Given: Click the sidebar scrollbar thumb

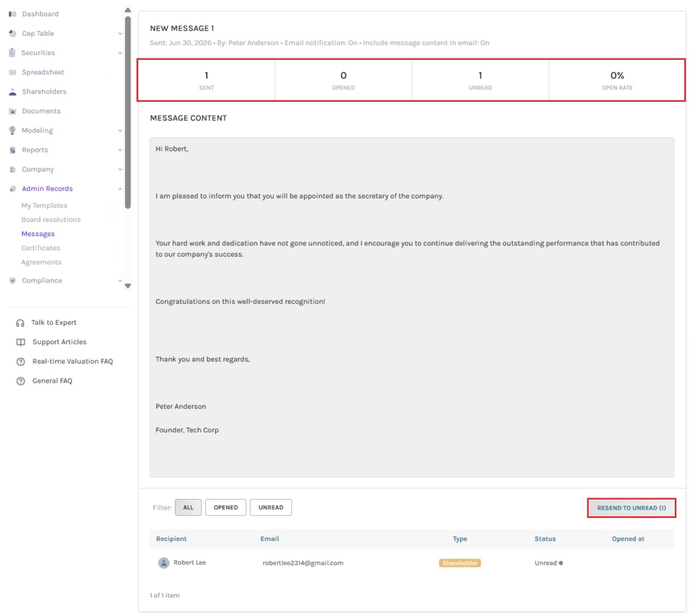Looking at the screenshot, I should [128, 112].
